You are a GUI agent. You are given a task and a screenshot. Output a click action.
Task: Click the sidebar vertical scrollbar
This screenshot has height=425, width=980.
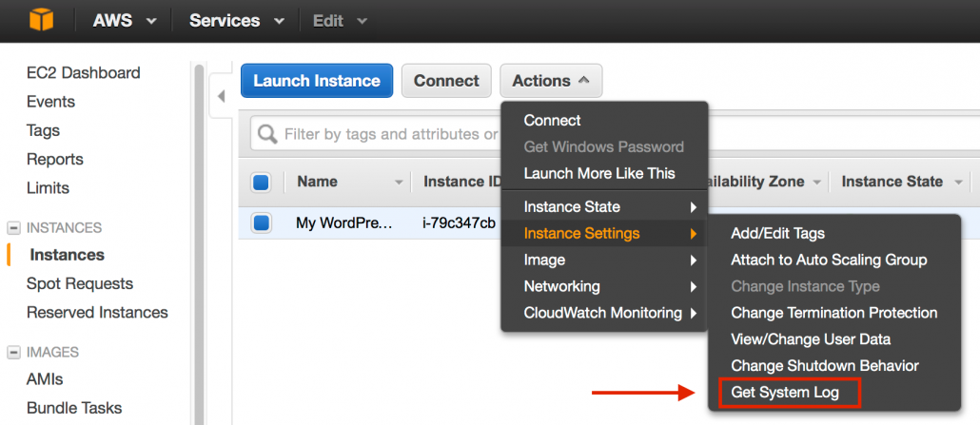pos(200,243)
